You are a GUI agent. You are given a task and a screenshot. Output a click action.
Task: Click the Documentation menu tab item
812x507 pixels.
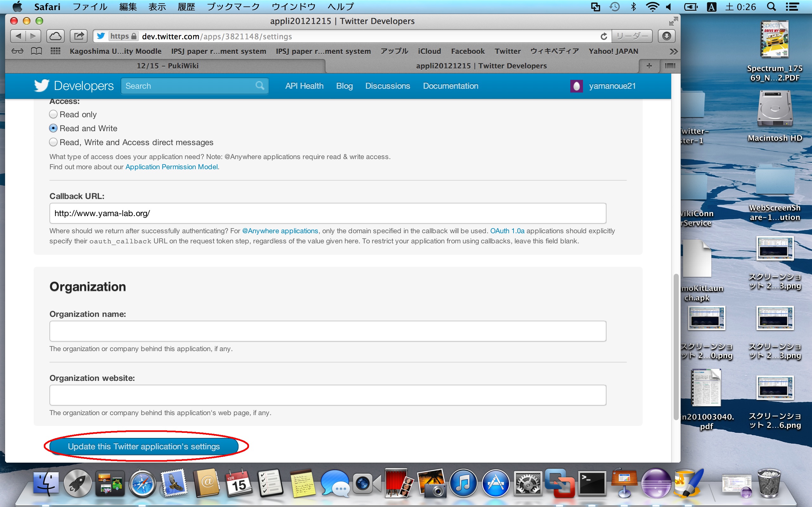coord(450,85)
